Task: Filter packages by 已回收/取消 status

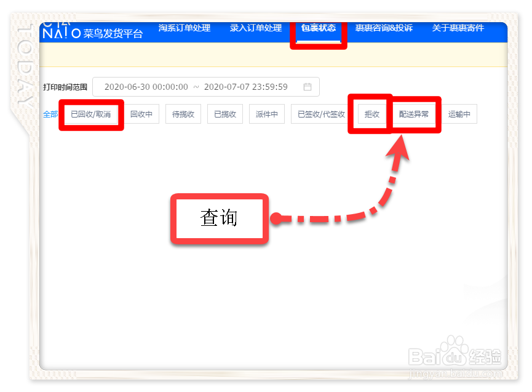Action: click(x=90, y=114)
